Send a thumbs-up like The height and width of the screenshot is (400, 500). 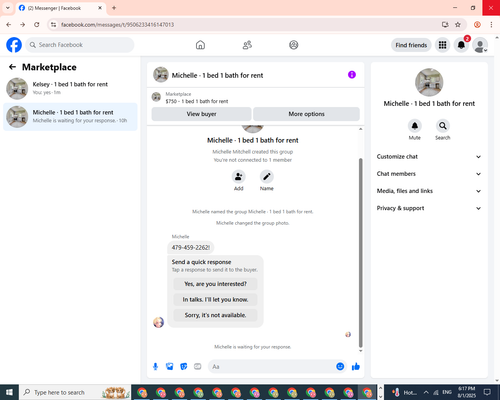click(356, 367)
